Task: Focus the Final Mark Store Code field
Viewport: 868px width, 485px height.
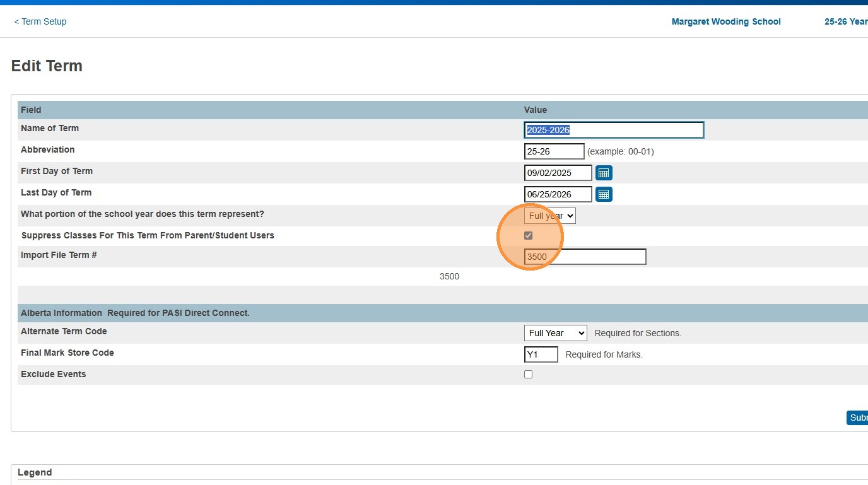Action: pyautogui.click(x=541, y=354)
